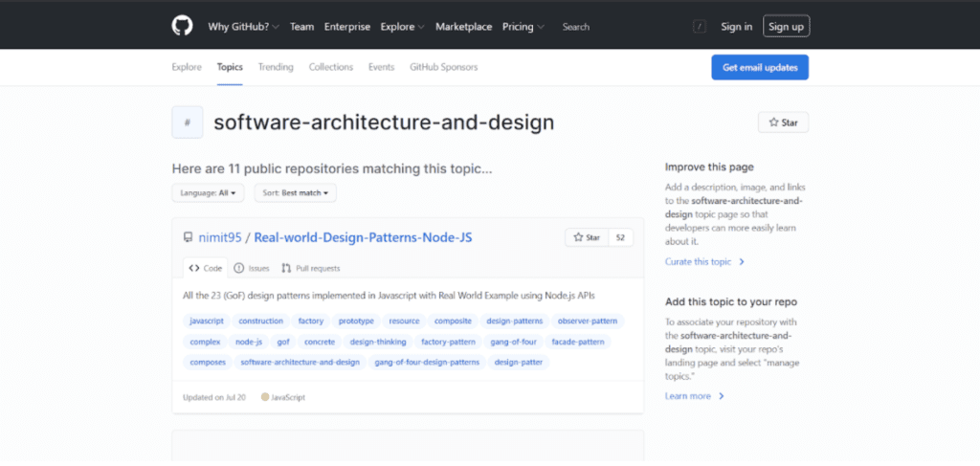The height and width of the screenshot is (466, 980).
Task: Open the Issues tab of the repository
Action: click(x=252, y=268)
